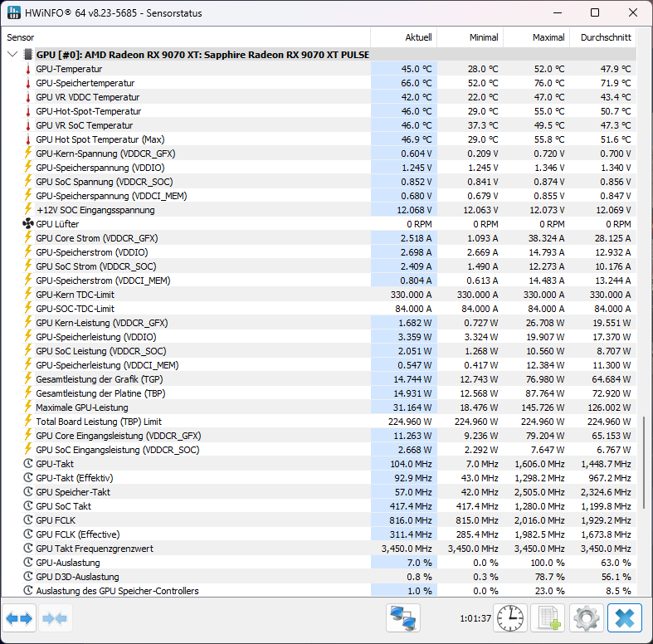Image resolution: width=653 pixels, height=644 pixels.
Task: Select GPU Takt Frequenzgrenzwert row
Action: 329,549
